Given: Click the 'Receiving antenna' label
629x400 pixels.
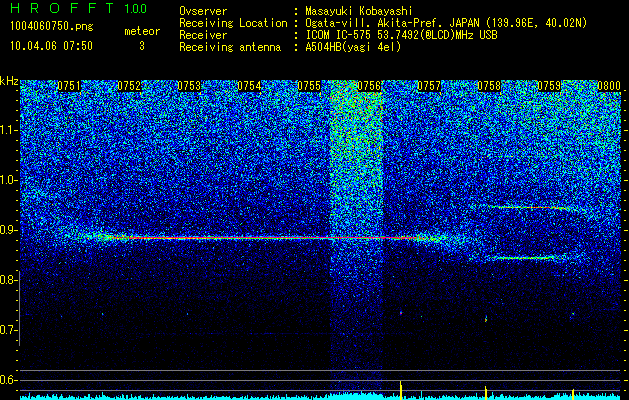Looking at the screenshot, I should click(x=230, y=47).
